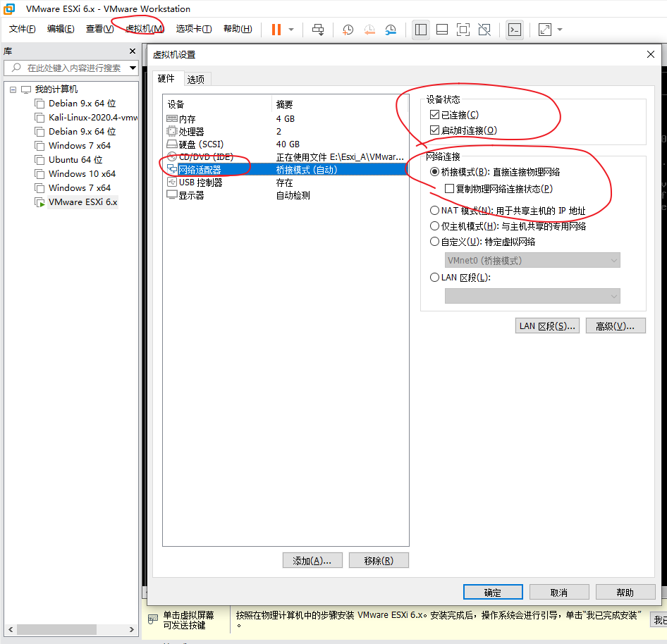Open the 选项卡(T) menu
This screenshot has width=667, height=644.
pyautogui.click(x=194, y=28)
